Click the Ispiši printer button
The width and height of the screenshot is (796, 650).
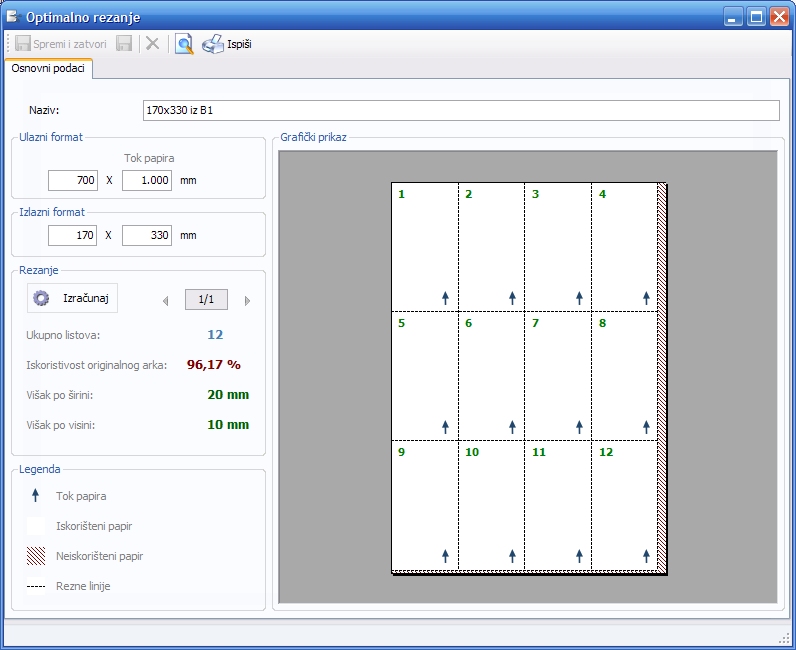(x=227, y=44)
